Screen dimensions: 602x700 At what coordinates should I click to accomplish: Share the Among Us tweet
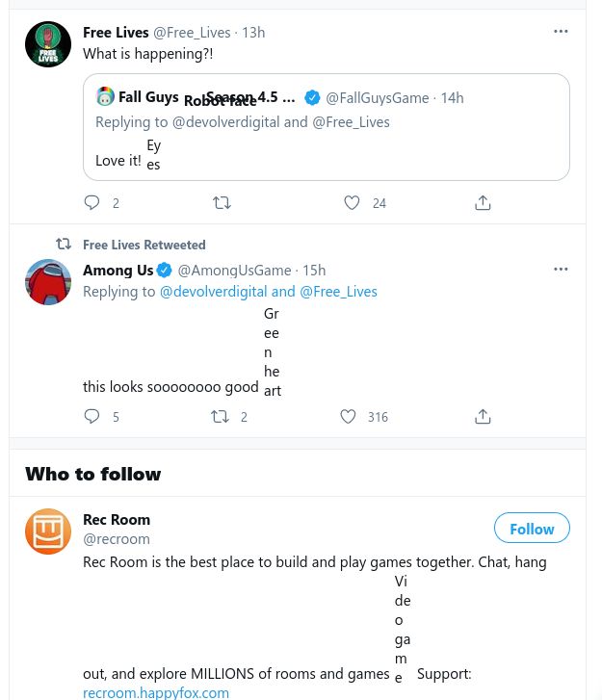(x=484, y=417)
